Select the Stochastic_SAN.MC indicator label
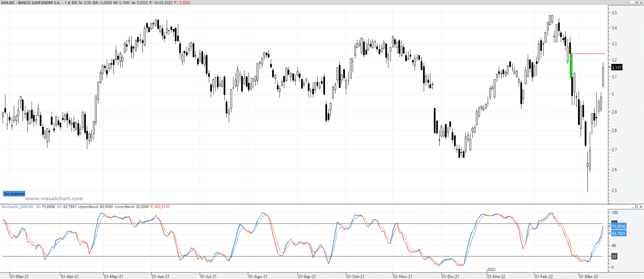This screenshot has height=279, width=644. point(18,207)
